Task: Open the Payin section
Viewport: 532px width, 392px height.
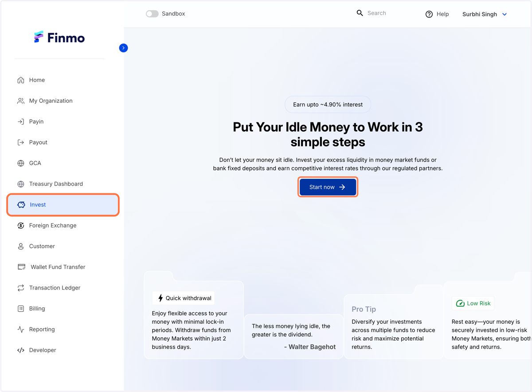Action: (x=63, y=122)
